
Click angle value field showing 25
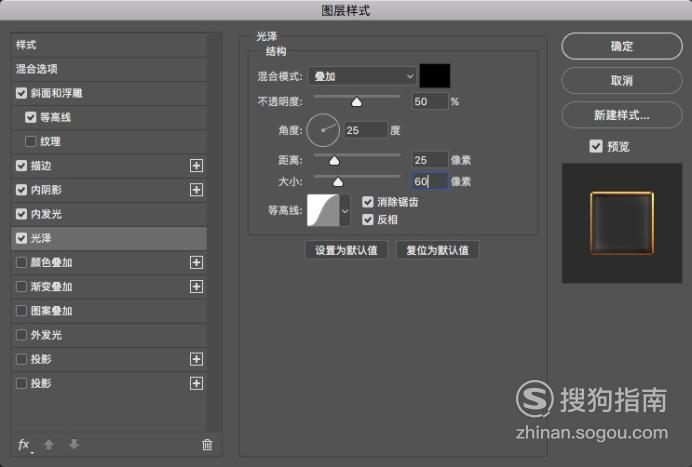pos(365,130)
